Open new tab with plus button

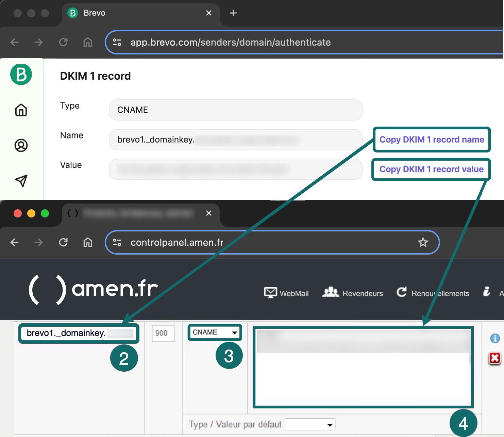(233, 13)
